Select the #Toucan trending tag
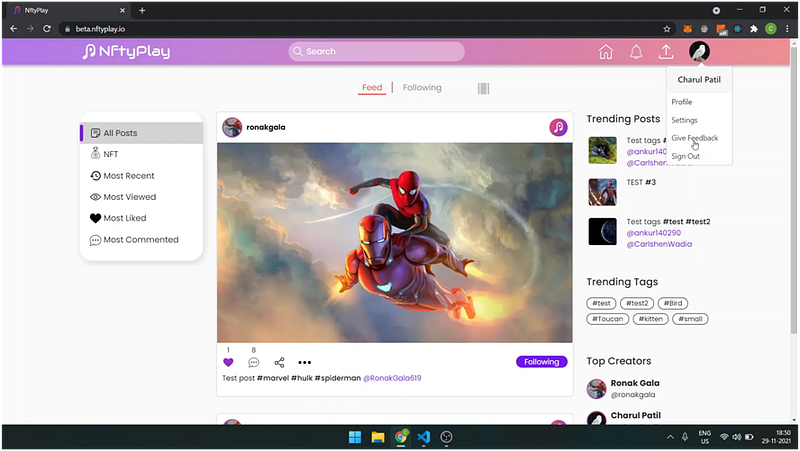800x451 pixels. [x=608, y=319]
